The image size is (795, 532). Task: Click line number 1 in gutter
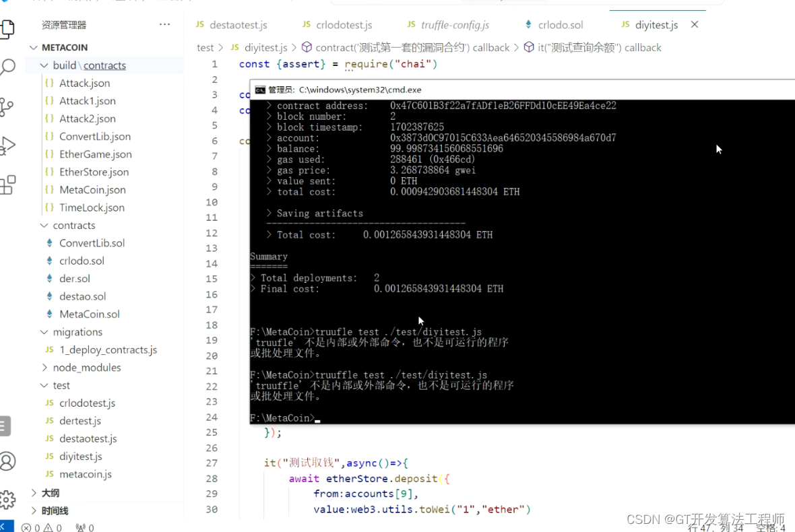coord(214,65)
